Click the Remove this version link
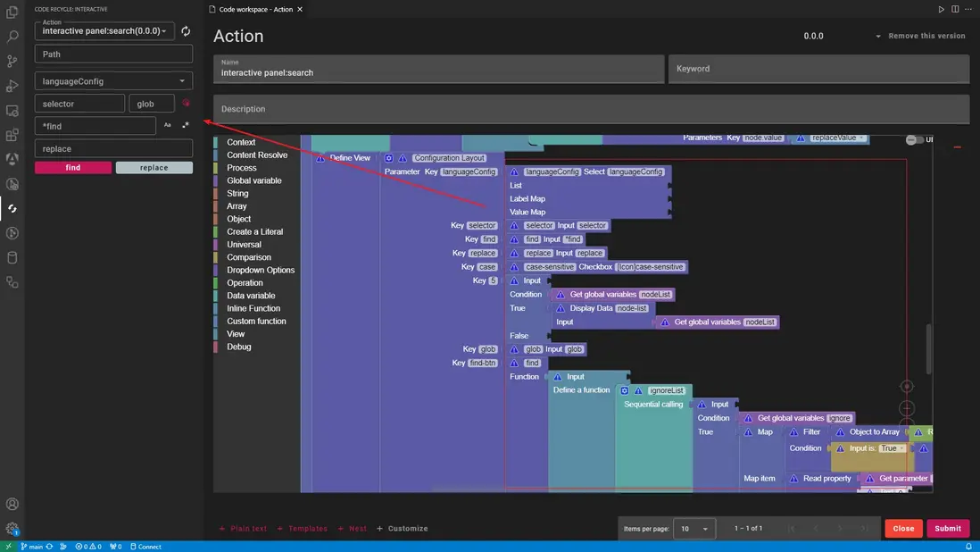This screenshot has height=552, width=980. pos(927,36)
